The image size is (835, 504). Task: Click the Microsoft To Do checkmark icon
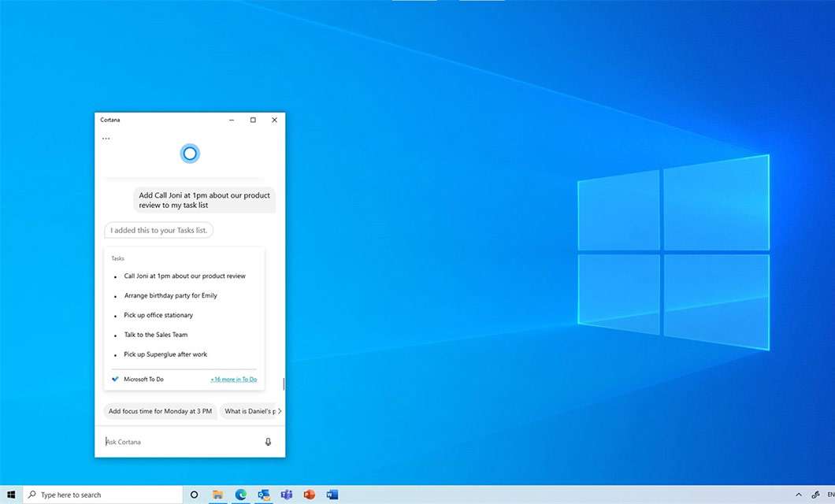[115, 379]
